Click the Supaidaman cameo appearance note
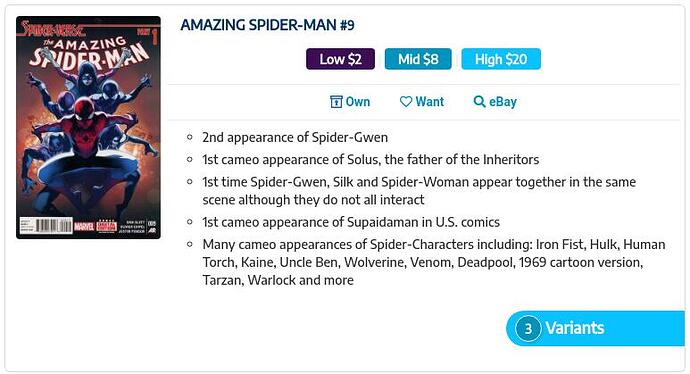This screenshot has width=690, height=374. (351, 222)
